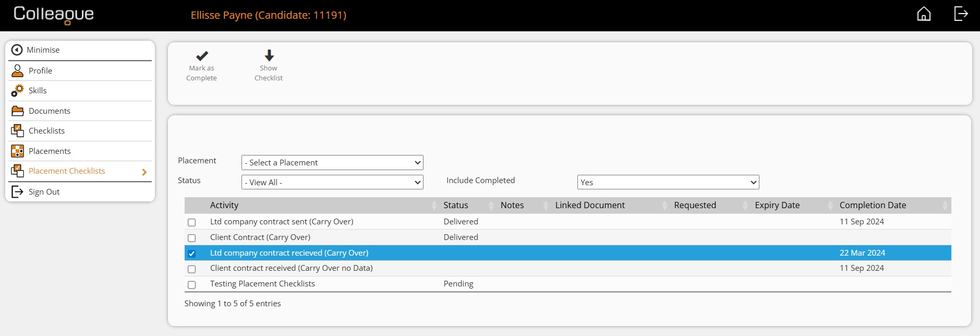Image resolution: width=980 pixels, height=336 pixels.
Task: Open Documents via the folder icon
Action: click(18, 111)
